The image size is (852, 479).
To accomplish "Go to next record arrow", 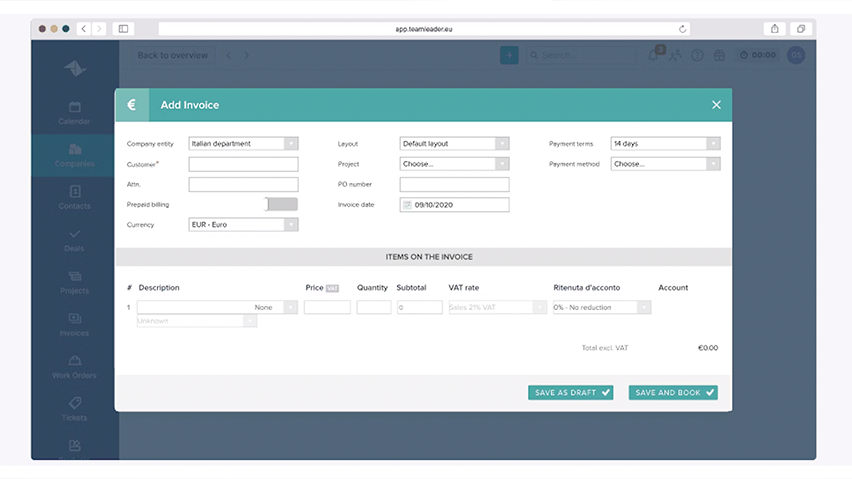I will coord(247,55).
